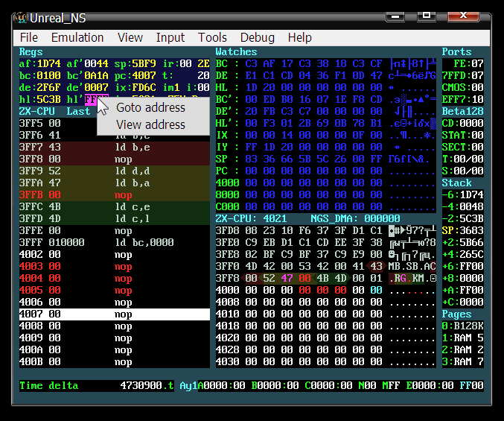Click the HL' watch row
Image resolution: width=504 pixels, height=421 pixels.
[325, 123]
